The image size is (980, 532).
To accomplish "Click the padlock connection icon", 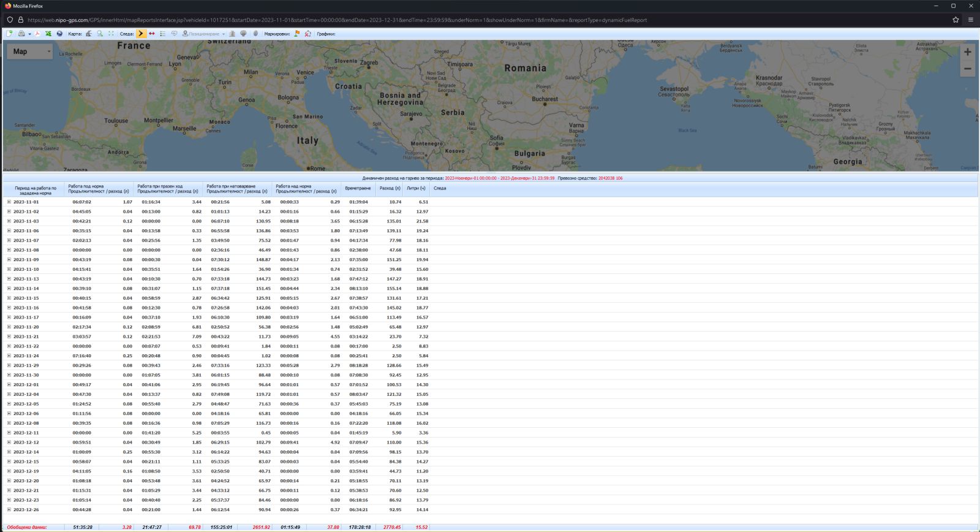I will [20, 20].
